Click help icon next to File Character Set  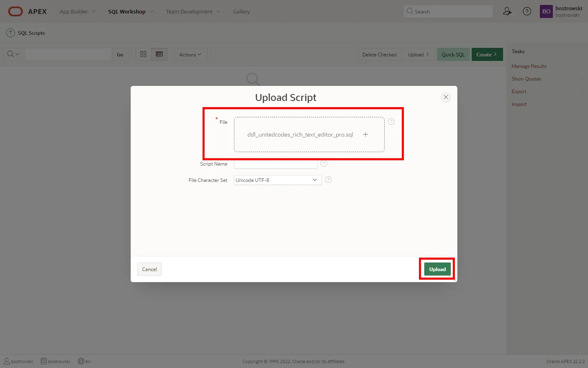[328, 180]
